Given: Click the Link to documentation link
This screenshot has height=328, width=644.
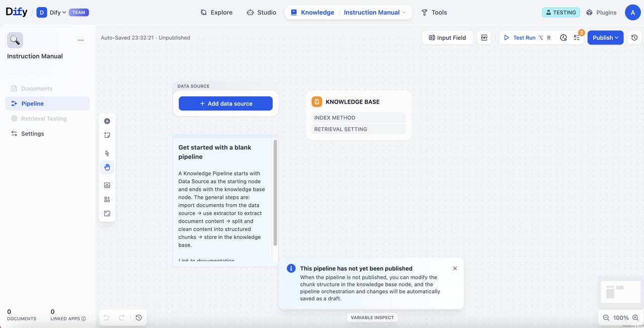Looking at the screenshot, I should 206,261.
